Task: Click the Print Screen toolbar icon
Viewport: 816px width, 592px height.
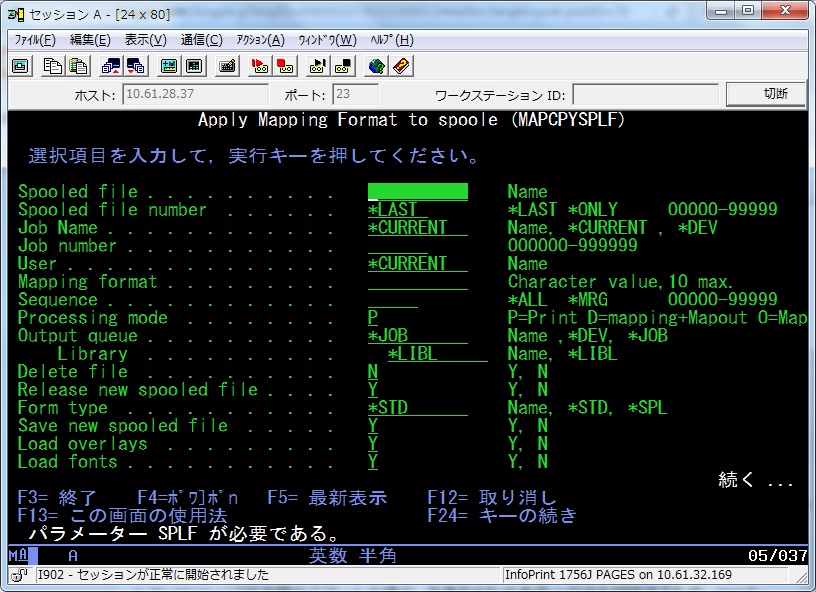Action: point(21,66)
